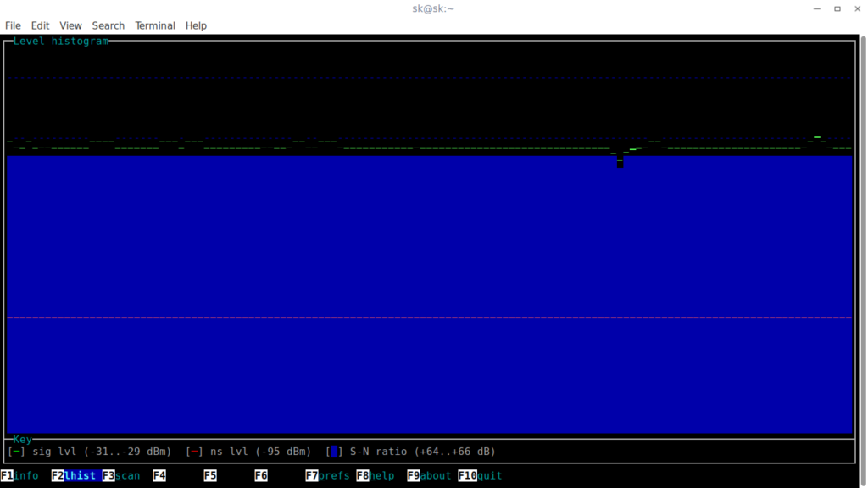Switch to the F1 info screen
Viewport: 868px width, 488px height.
pos(19,476)
